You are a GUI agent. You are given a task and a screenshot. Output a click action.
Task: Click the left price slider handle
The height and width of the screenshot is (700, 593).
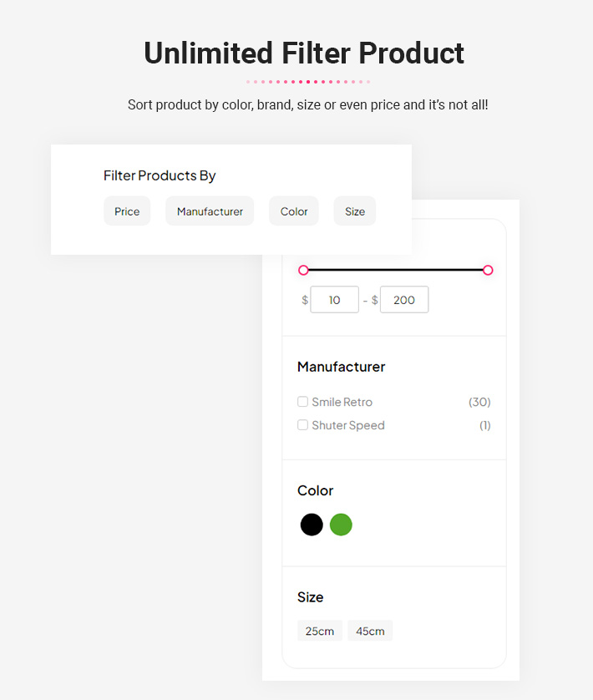(x=303, y=270)
